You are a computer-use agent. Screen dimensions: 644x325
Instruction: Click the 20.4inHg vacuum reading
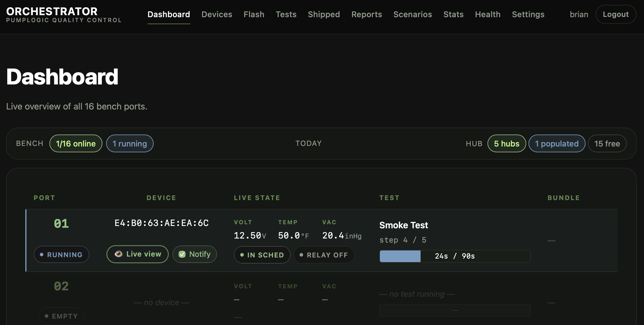click(x=342, y=235)
